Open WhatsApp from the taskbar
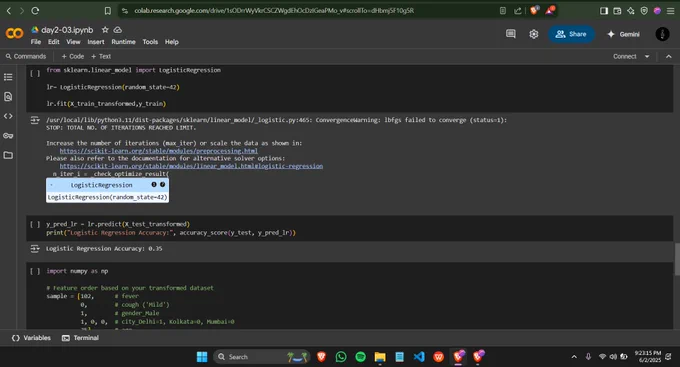The height and width of the screenshot is (367, 680). tap(341, 357)
